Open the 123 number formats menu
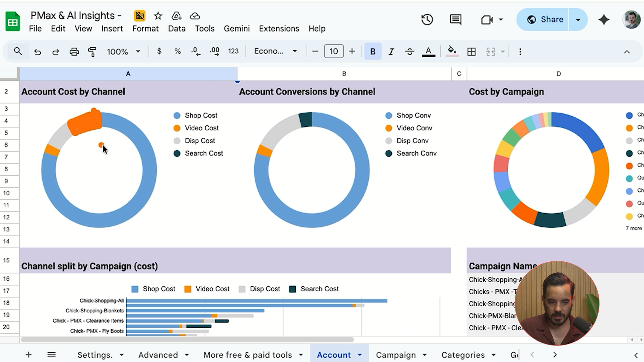The height and width of the screenshot is (362, 644). (x=233, y=51)
